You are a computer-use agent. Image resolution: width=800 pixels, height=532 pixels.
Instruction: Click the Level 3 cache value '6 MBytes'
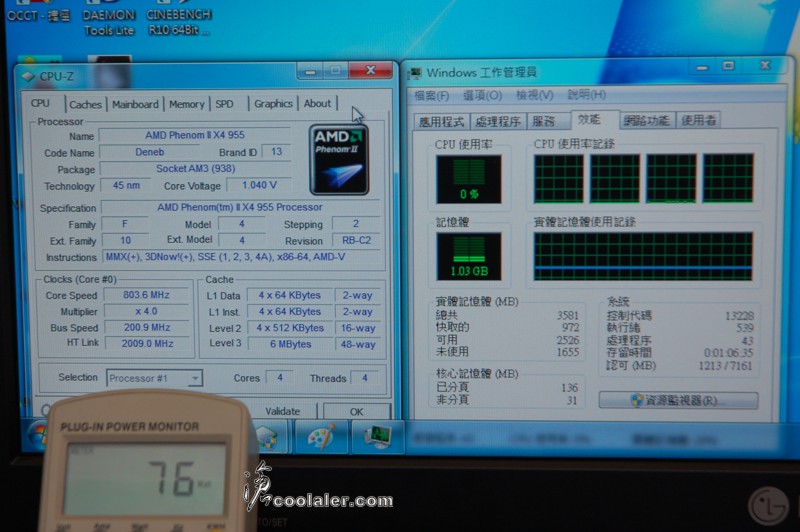click(290, 344)
